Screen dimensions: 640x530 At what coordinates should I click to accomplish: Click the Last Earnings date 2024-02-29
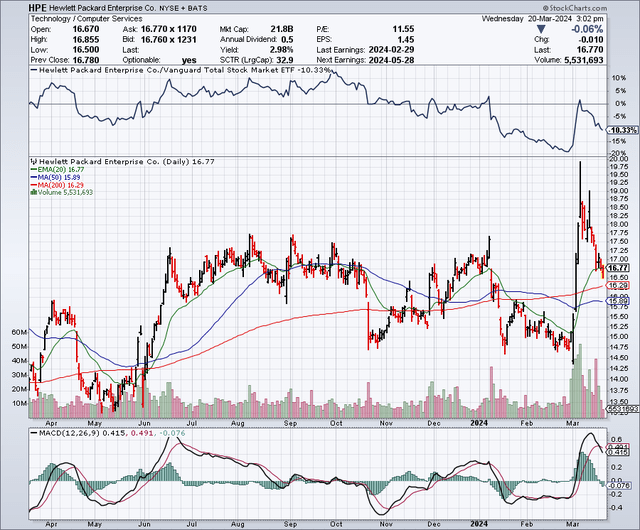tap(391, 50)
